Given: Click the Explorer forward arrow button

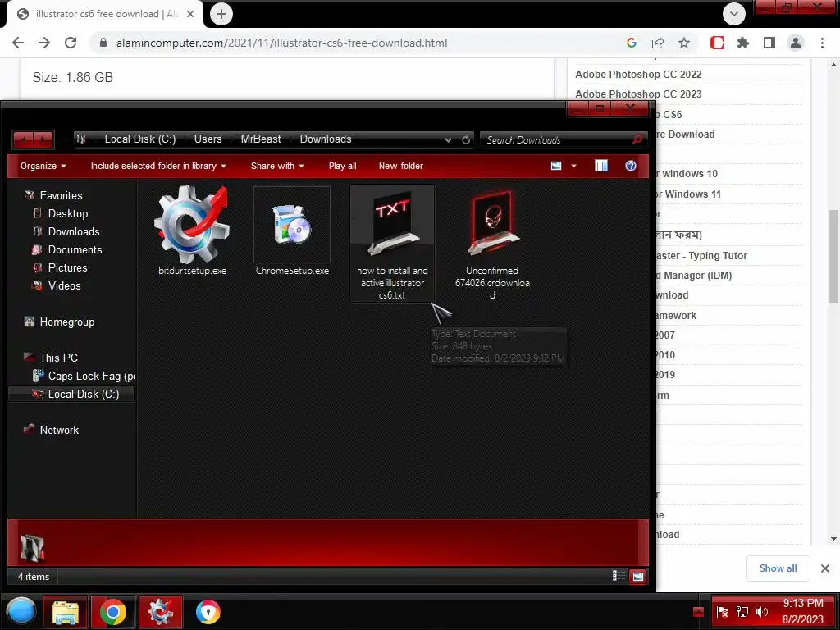Looking at the screenshot, I should pos(44,140).
